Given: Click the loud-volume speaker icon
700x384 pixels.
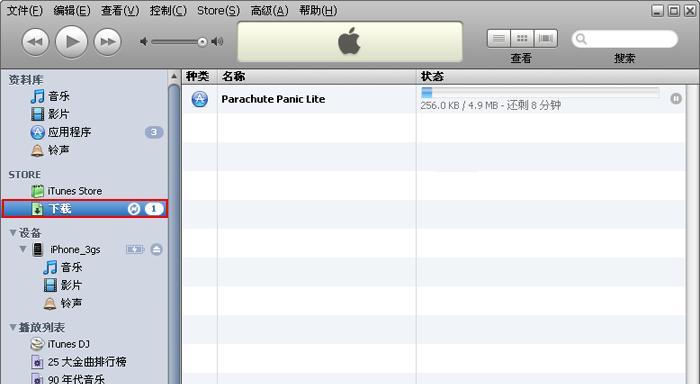Looking at the screenshot, I should [x=217, y=42].
